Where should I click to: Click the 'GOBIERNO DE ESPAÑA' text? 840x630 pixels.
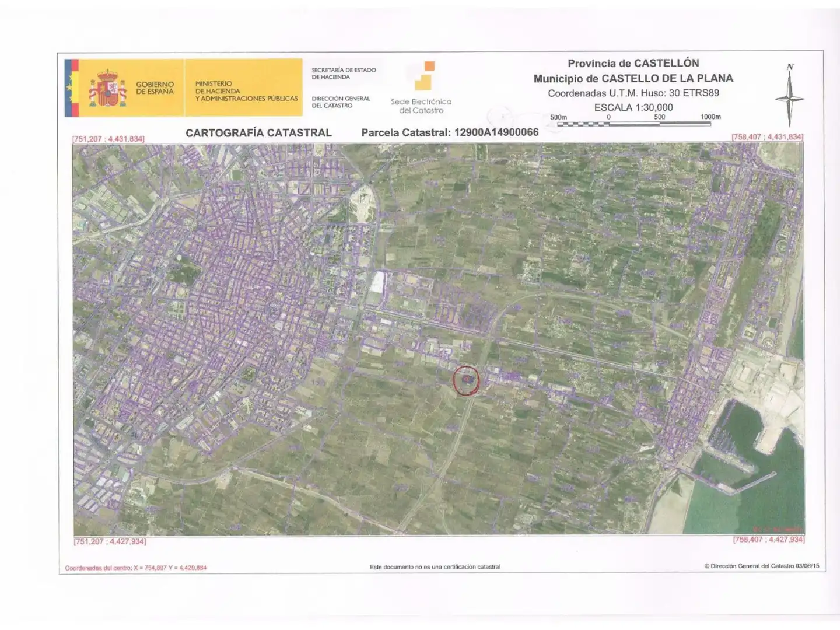click(155, 88)
